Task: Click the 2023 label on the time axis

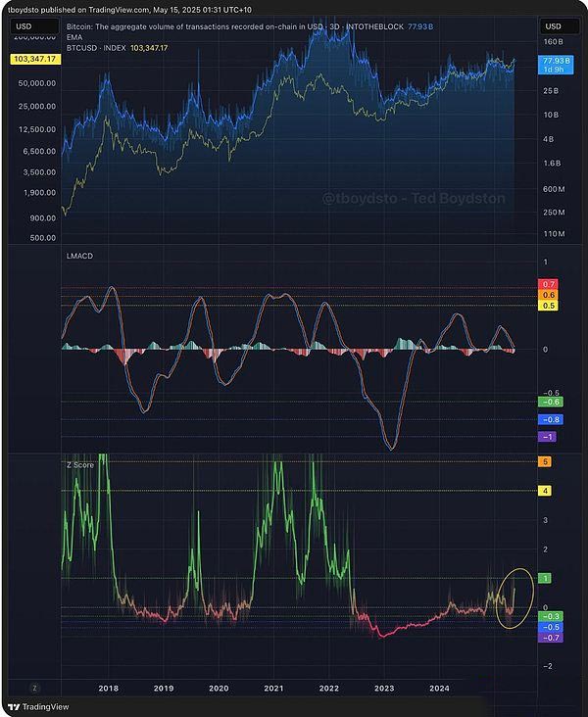Action: point(384,688)
